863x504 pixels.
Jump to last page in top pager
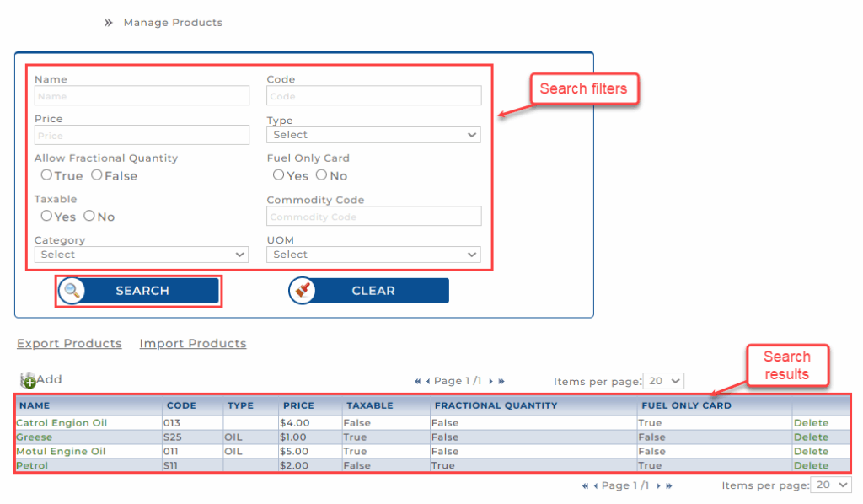tap(501, 382)
